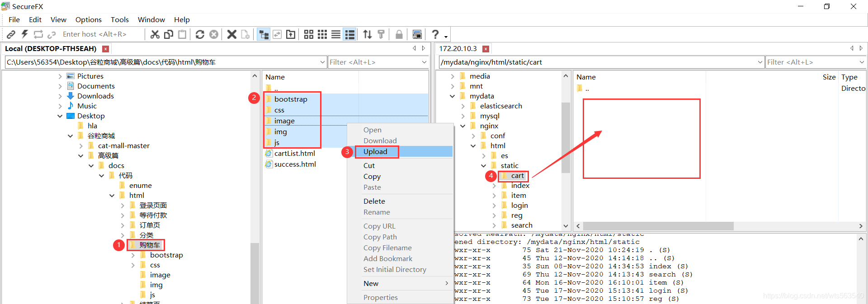This screenshot has width=868, height=304.
Task: Switch to details view icon
Action: click(x=349, y=34)
